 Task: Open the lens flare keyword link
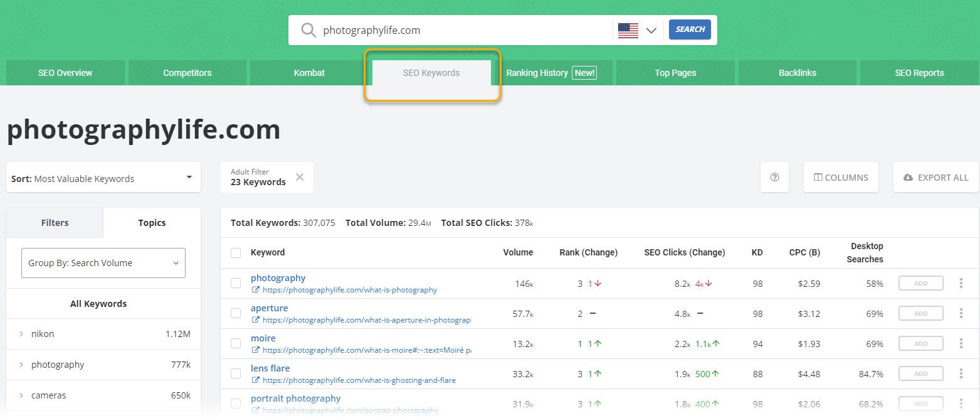[x=270, y=368]
